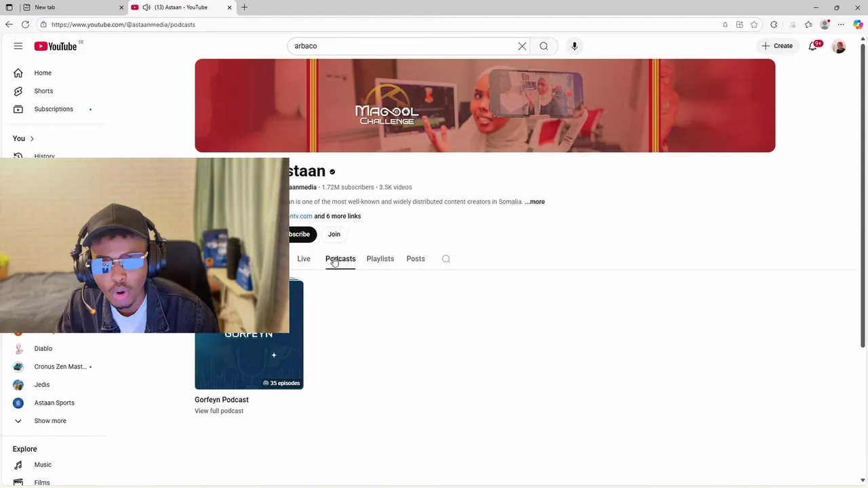Click the address bar notification bell icon
868x488 pixels.
725,24
